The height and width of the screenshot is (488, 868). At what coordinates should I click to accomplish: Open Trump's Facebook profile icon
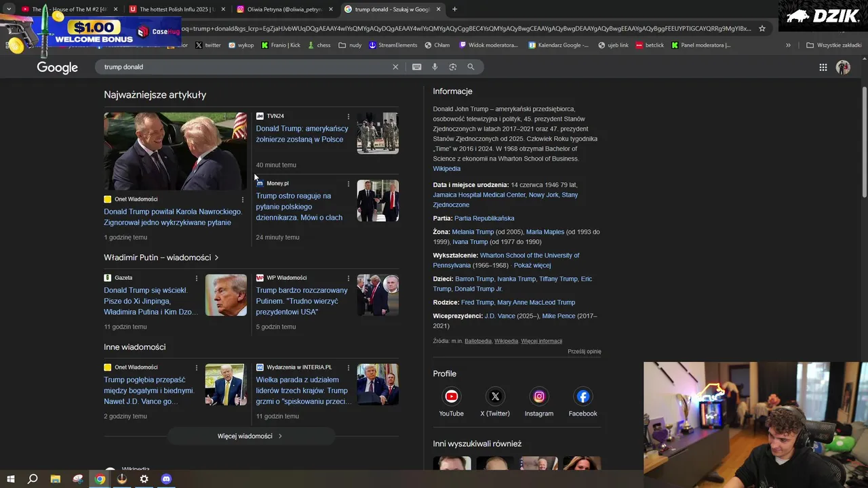coord(583,396)
